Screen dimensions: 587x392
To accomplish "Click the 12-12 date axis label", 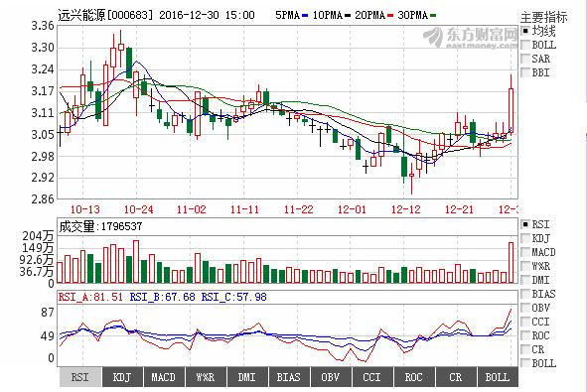I will (406, 209).
